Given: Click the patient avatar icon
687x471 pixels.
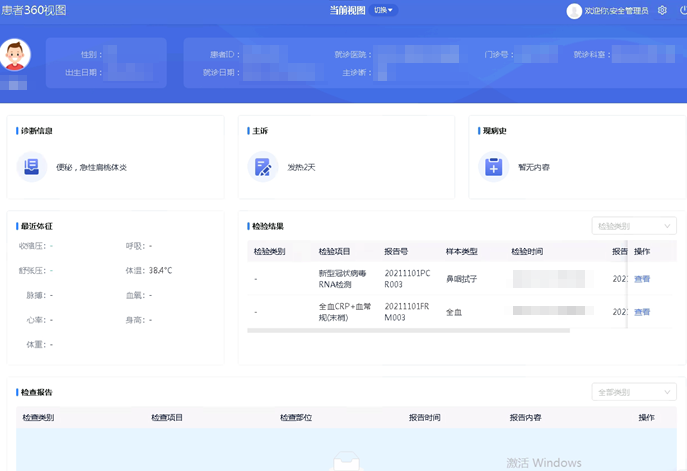Looking at the screenshot, I should (14, 55).
